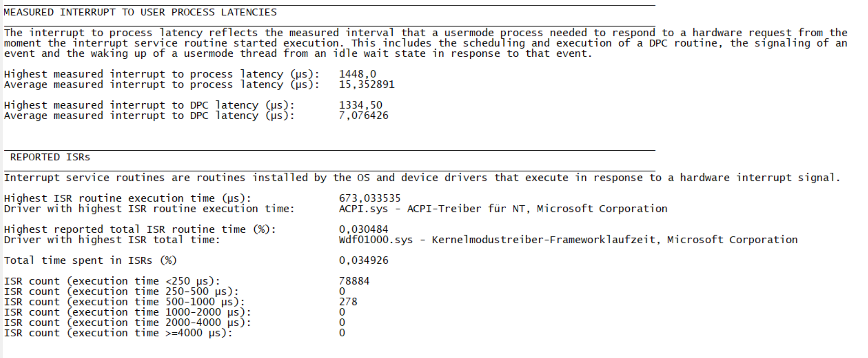Click the total time spent in ISRs 0,034926
Image resolution: width=868 pixels, height=358 pixels.
point(364,260)
